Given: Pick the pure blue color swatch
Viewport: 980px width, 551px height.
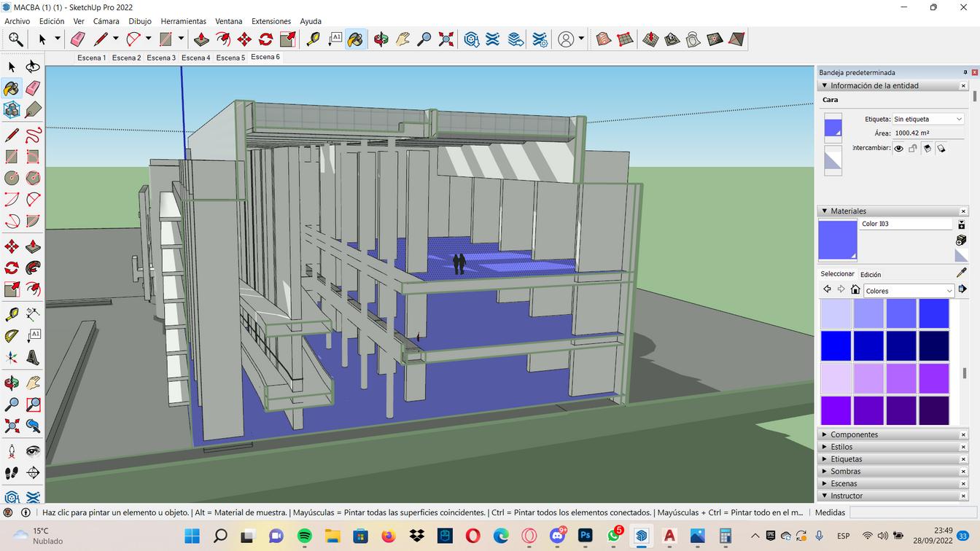Looking at the screenshot, I should pyautogui.click(x=836, y=346).
